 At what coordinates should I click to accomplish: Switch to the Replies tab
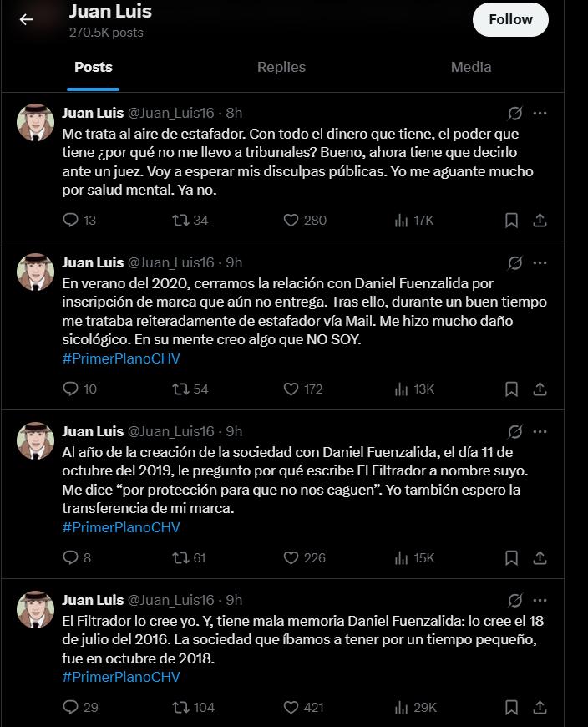tap(281, 67)
